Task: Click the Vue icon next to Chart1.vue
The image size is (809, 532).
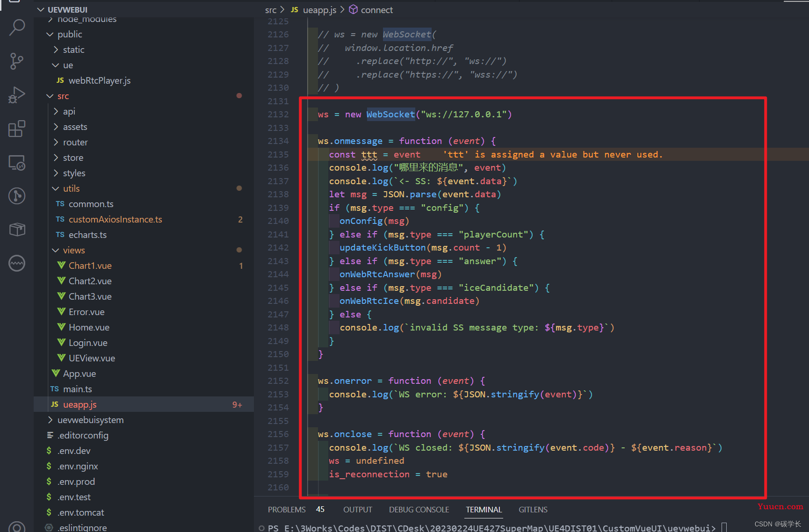Action: [61, 266]
